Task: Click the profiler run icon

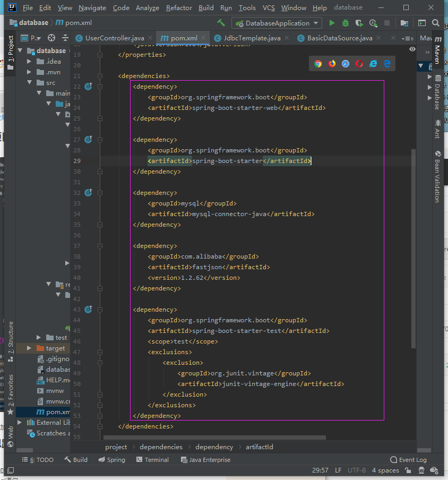Action: tap(373, 23)
